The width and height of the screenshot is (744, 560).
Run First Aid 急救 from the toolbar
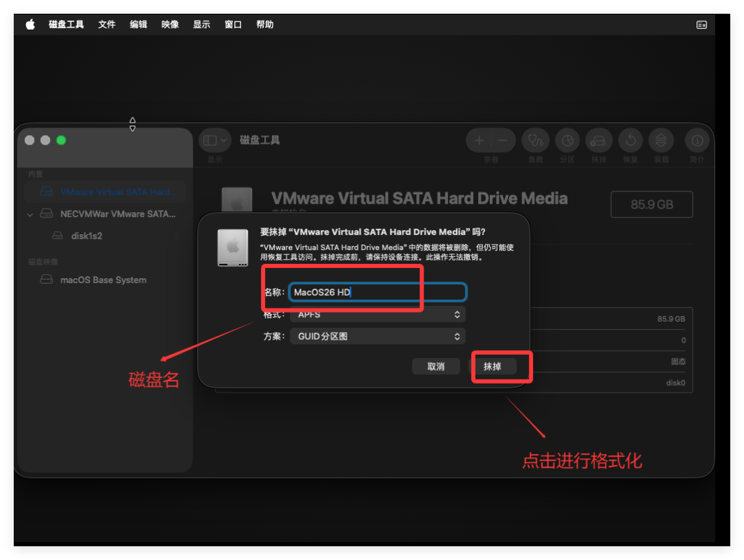tap(536, 140)
